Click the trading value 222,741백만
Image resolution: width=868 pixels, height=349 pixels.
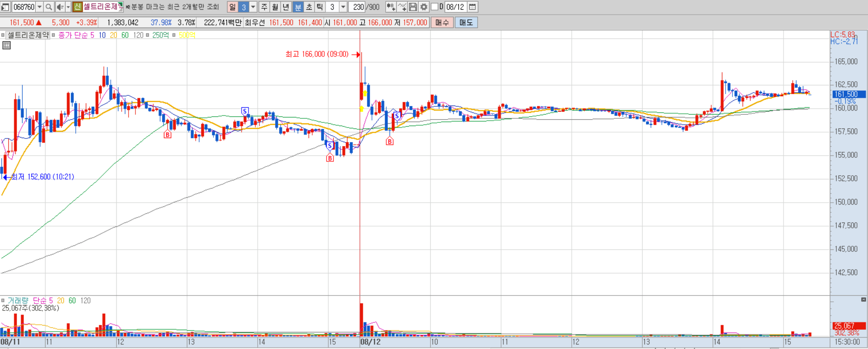click(x=223, y=22)
